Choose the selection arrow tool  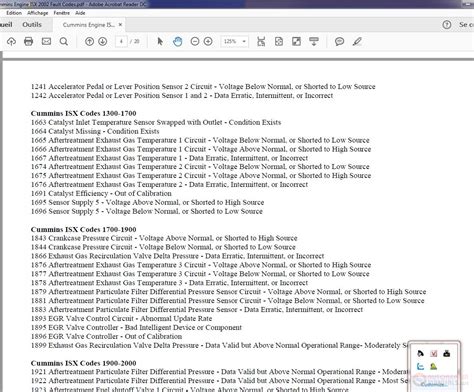(x=160, y=41)
